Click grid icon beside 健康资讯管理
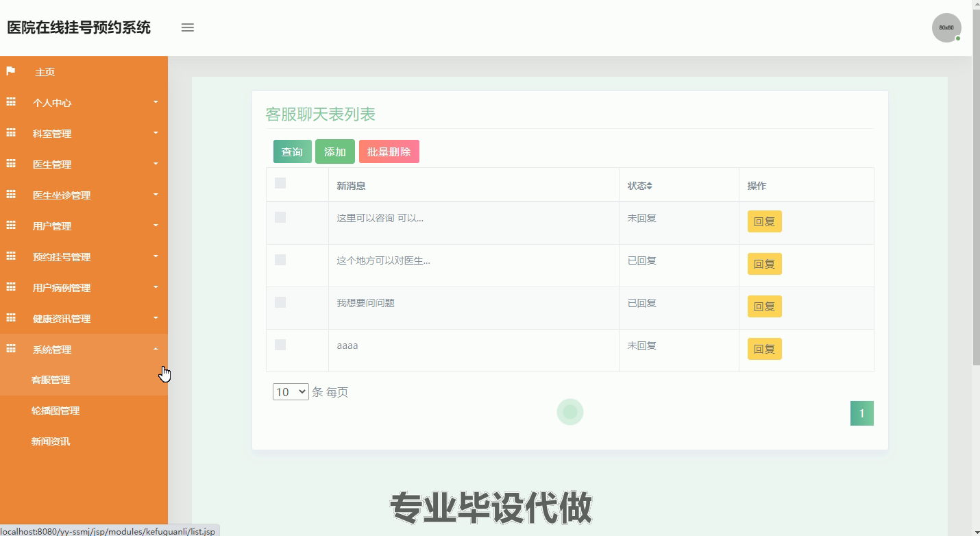Image resolution: width=980 pixels, height=536 pixels. coord(11,318)
